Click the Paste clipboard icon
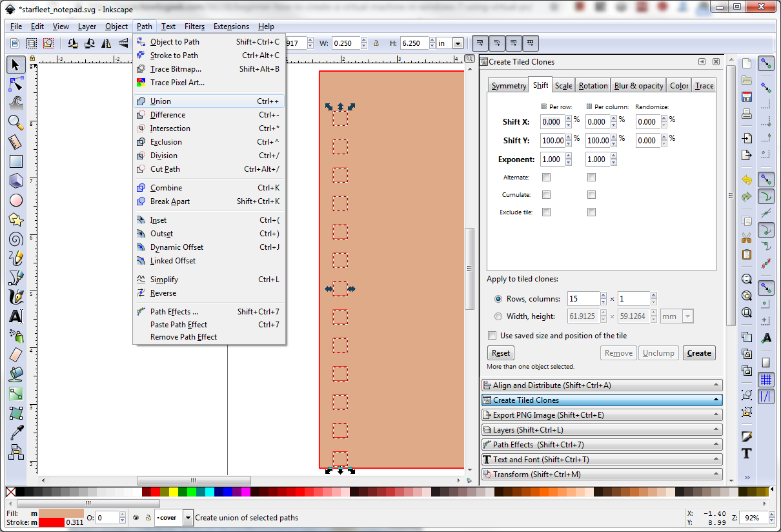The height and width of the screenshot is (532, 781). [747, 254]
